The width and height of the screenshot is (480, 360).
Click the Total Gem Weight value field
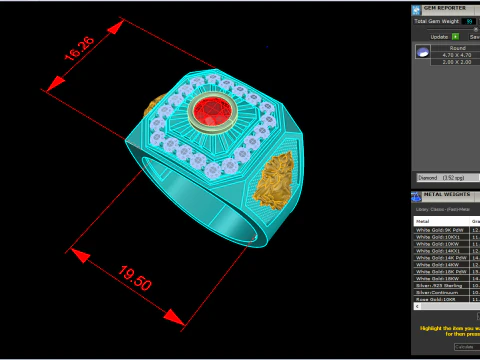pyautogui.click(x=469, y=21)
